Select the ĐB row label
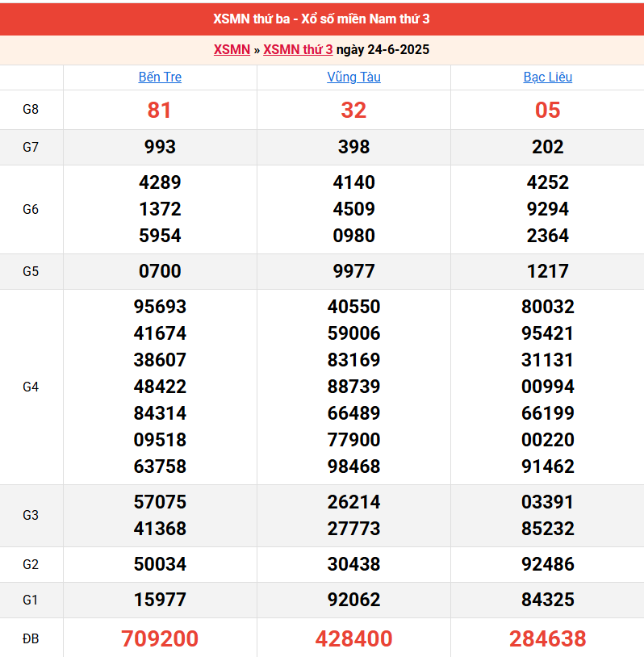 point(31,638)
